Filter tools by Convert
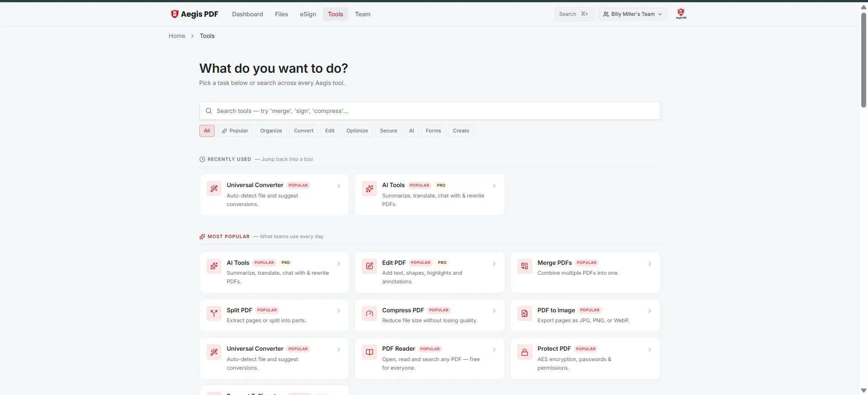This screenshot has height=395, width=868. (303, 131)
